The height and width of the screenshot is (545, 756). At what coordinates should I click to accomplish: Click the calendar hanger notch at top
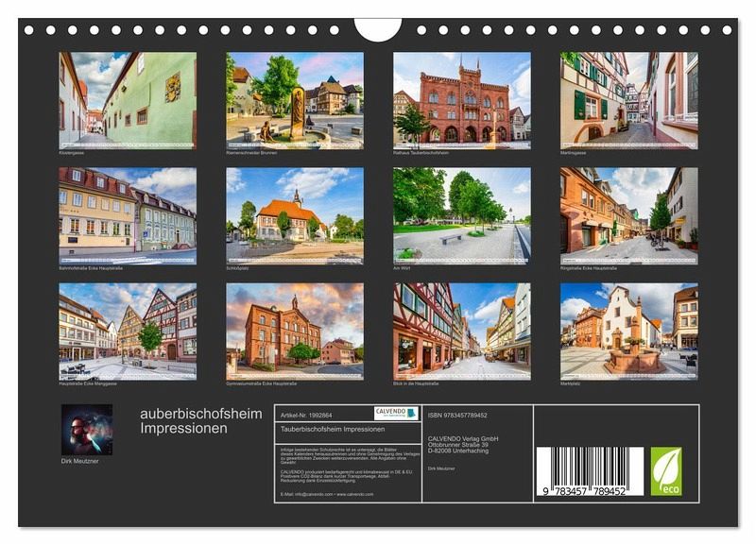(x=378, y=28)
